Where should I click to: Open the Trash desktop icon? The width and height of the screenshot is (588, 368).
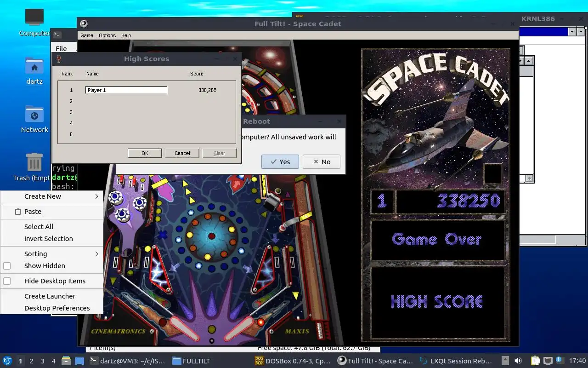[34, 162]
